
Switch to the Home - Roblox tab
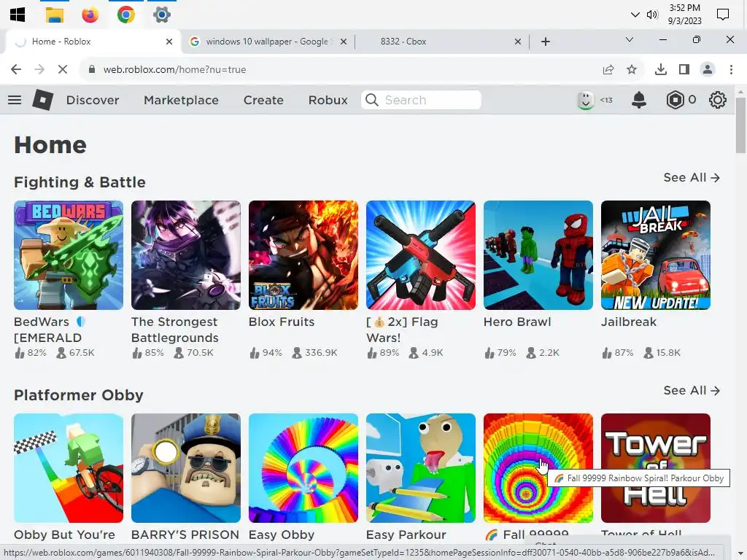(x=93, y=42)
